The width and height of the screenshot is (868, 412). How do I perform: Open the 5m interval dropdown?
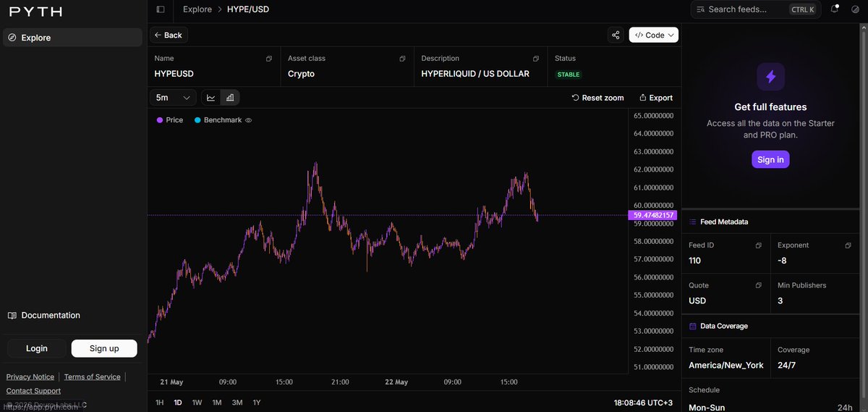[x=173, y=98]
